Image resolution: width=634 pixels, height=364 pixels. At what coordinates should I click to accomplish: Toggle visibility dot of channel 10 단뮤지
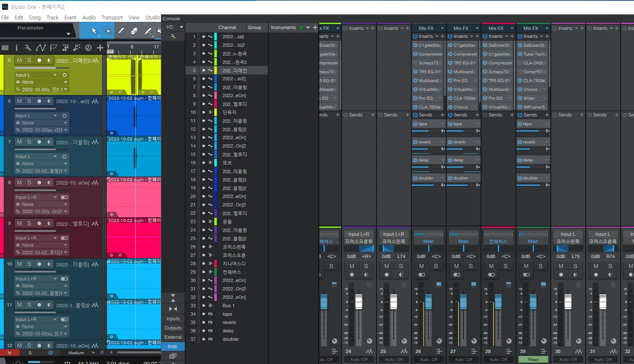[204, 113]
